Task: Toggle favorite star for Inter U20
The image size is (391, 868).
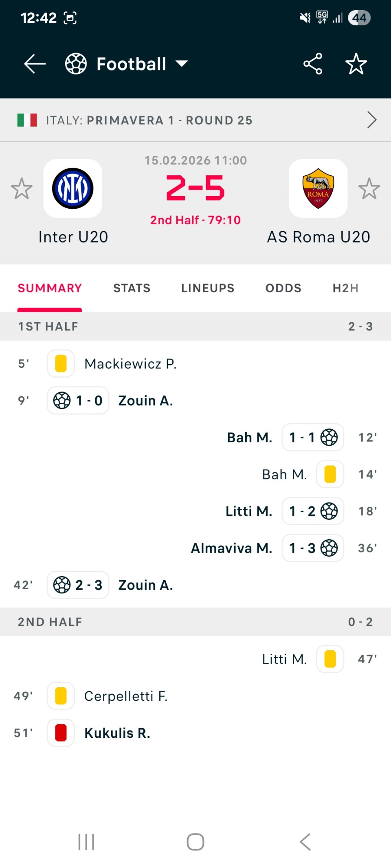Action: (22, 189)
